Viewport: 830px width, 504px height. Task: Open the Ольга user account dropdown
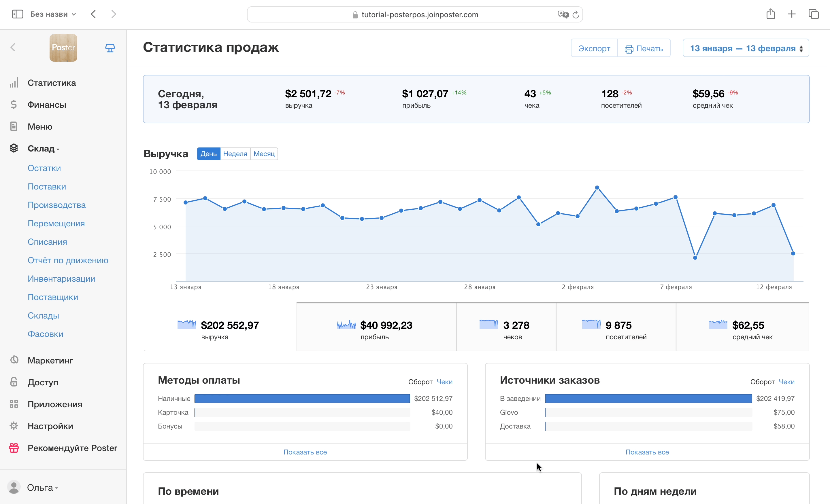42,488
